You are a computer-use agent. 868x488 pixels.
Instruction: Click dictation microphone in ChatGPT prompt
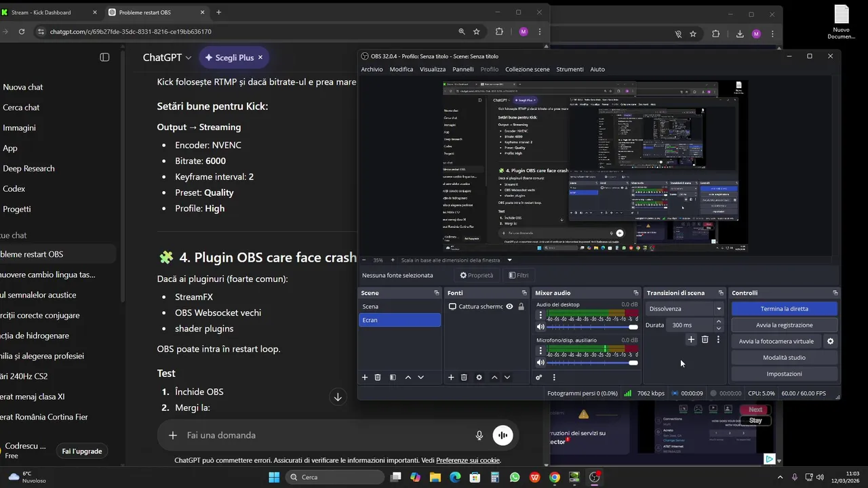[x=479, y=435]
